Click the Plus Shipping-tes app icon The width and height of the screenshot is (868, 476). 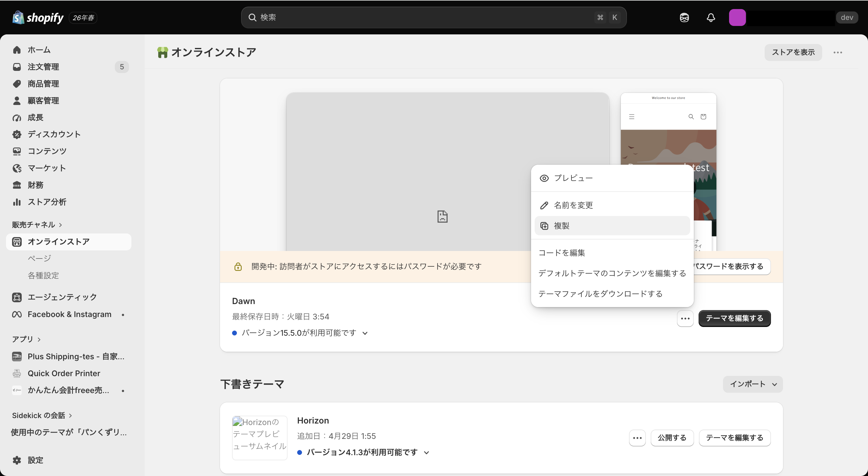point(17,357)
